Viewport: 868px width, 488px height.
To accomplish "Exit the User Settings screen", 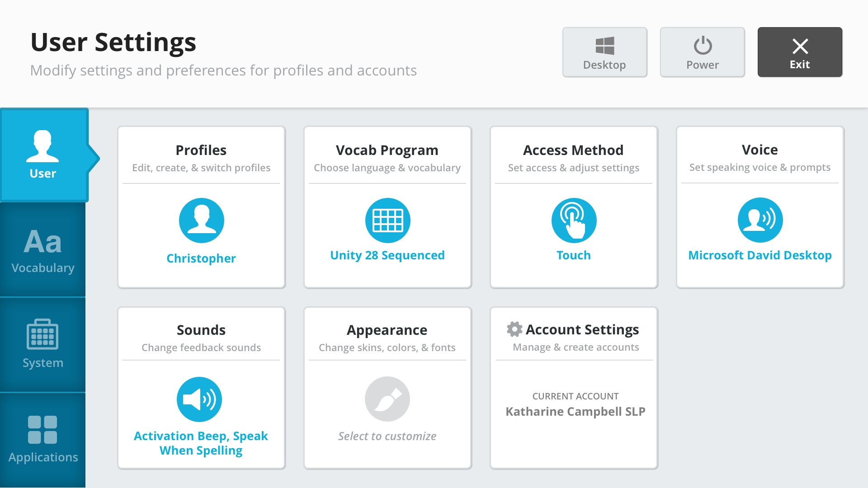I will [800, 52].
